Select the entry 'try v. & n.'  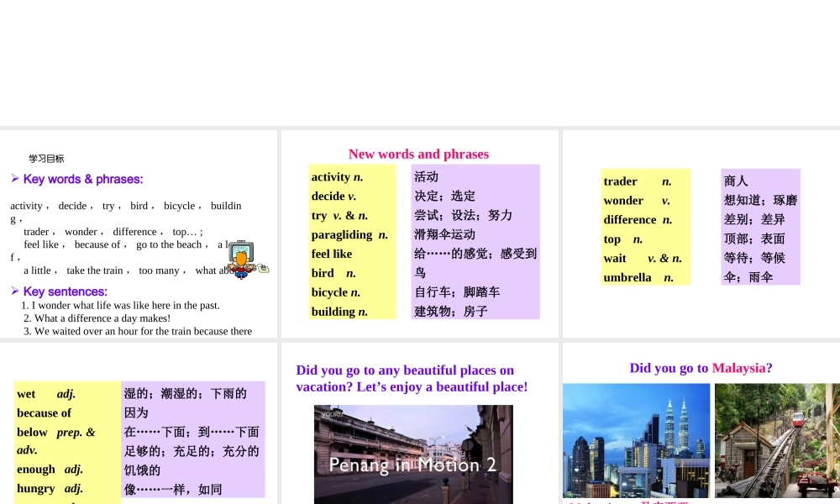coord(339,215)
